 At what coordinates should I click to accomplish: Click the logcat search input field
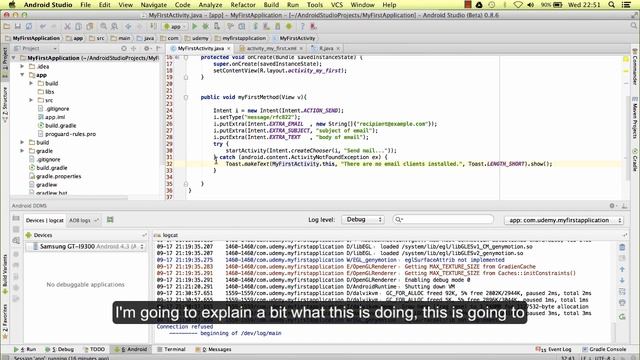[x=443, y=220]
